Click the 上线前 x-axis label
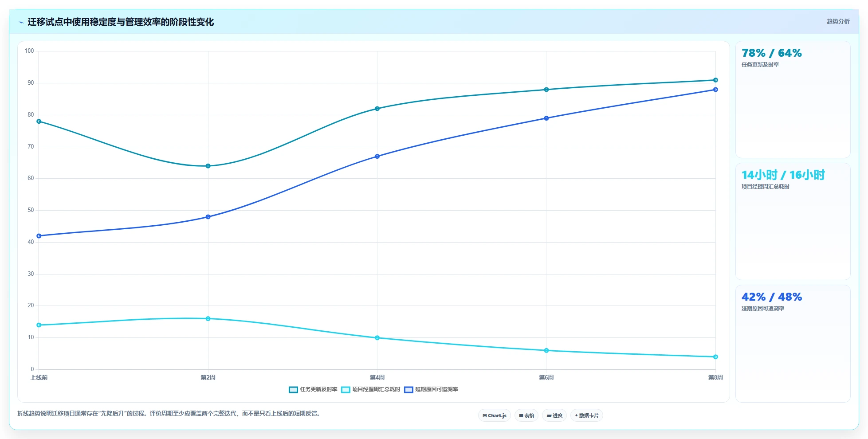This screenshot has height=439, width=868. (x=39, y=378)
